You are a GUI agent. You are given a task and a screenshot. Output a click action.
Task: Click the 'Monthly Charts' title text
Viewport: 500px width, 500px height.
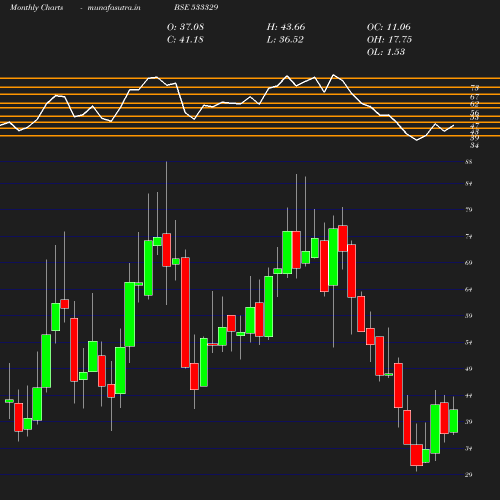(36, 7)
